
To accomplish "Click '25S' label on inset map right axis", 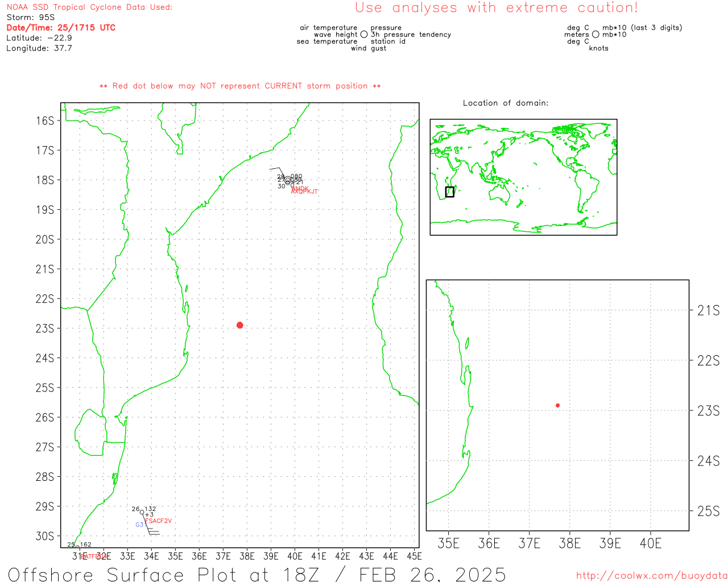I will (x=709, y=512).
